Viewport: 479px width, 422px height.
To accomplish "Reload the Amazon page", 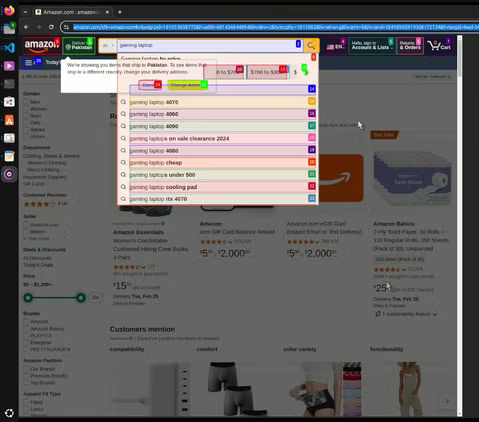I will coord(51,27).
